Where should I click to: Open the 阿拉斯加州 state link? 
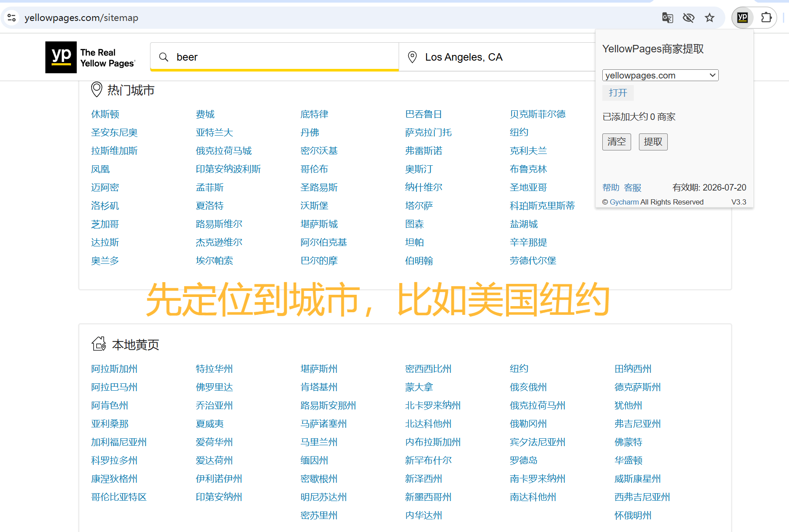tap(114, 369)
